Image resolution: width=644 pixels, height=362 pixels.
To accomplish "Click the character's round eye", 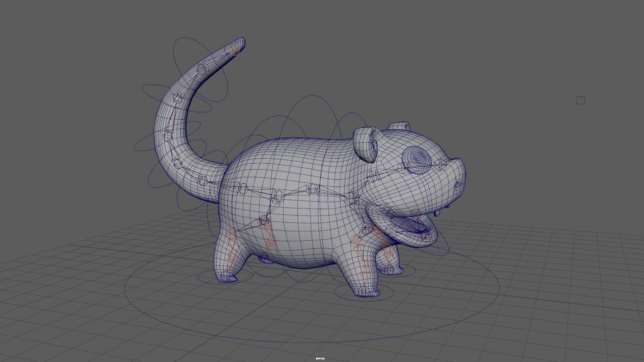I will pyautogui.click(x=416, y=160).
